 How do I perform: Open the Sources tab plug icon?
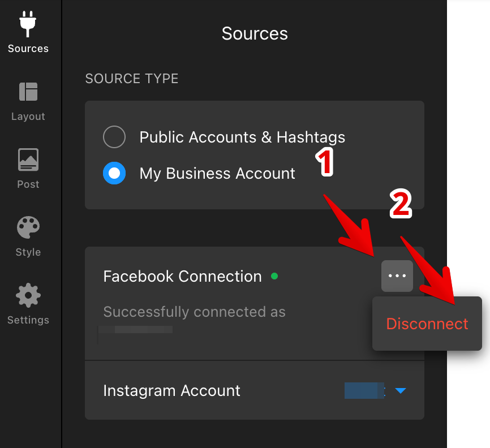(x=28, y=24)
